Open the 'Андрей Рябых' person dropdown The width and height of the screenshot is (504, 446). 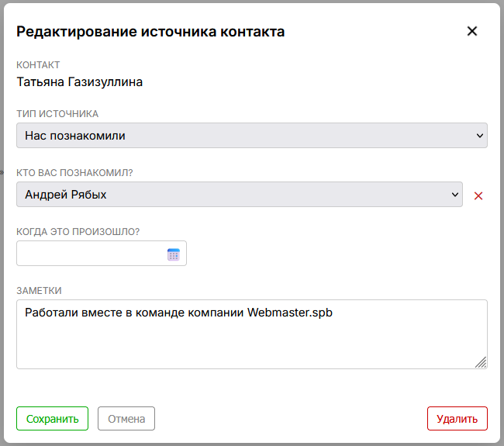pos(239,195)
